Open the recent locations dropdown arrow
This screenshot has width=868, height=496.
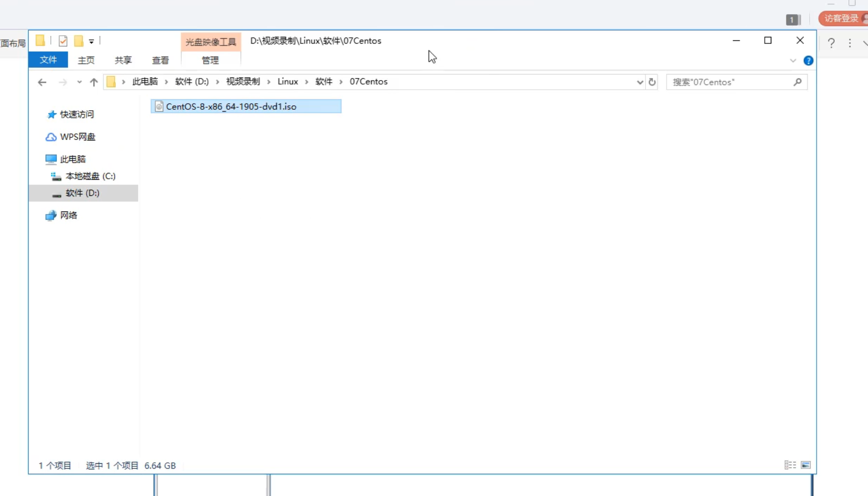(x=79, y=82)
